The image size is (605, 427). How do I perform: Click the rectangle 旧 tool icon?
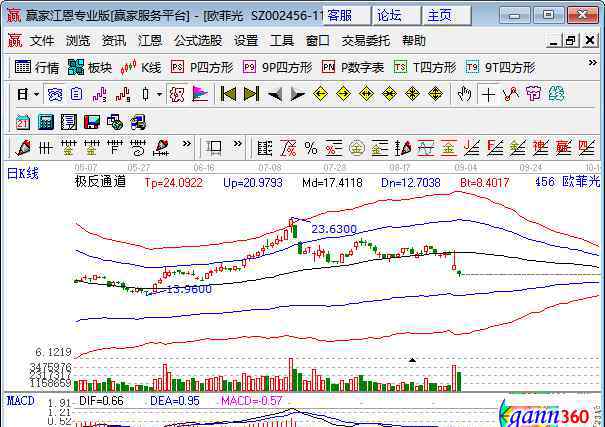[214, 148]
